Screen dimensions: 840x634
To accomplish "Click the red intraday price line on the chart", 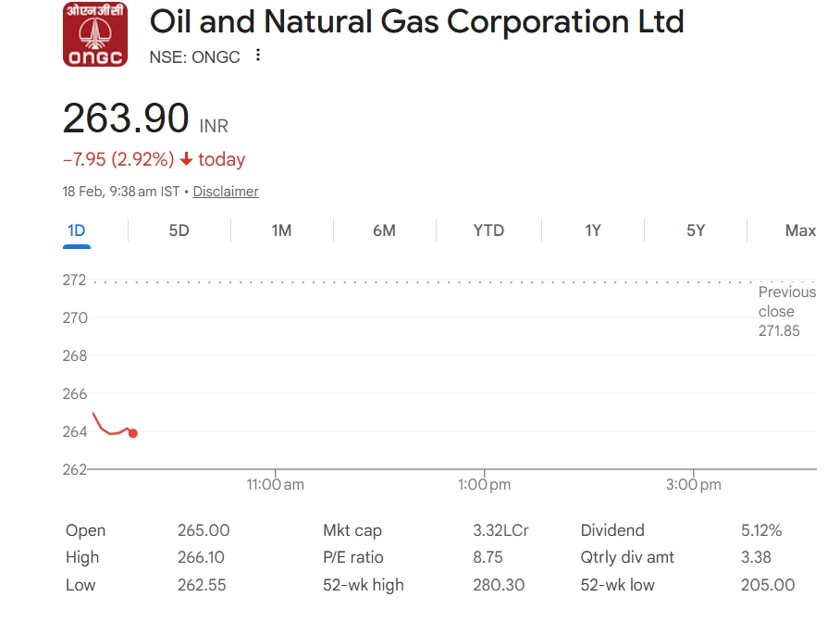I will [104, 428].
